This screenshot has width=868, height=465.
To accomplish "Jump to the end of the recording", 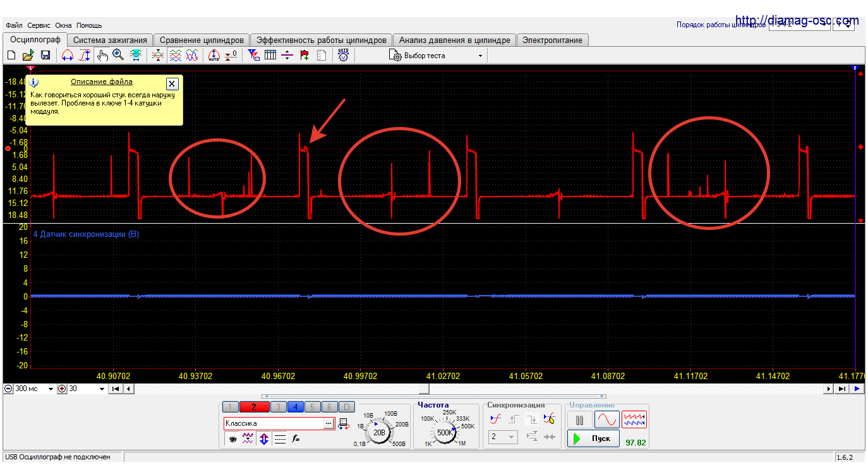I will click(842, 389).
